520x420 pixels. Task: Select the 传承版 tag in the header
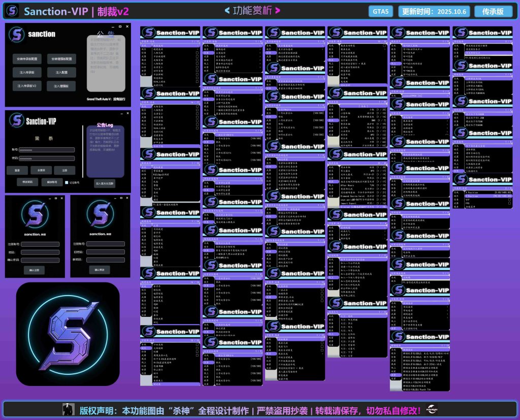coord(493,11)
